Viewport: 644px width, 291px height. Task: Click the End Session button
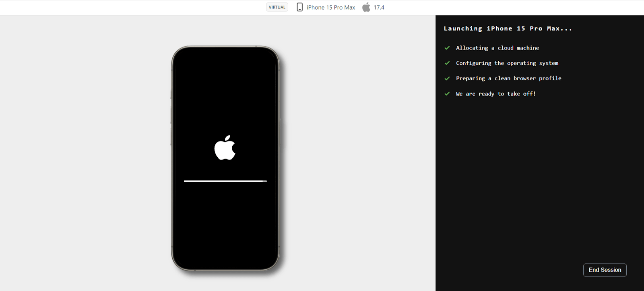pyautogui.click(x=605, y=270)
